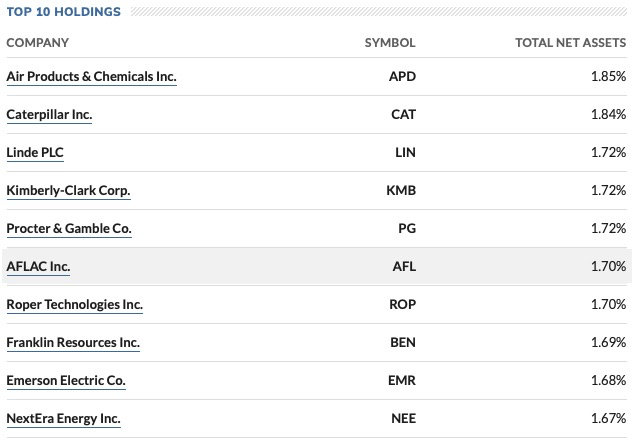Click the 1.85% net assets value
This screenshot has width=641, height=440.
pos(608,76)
